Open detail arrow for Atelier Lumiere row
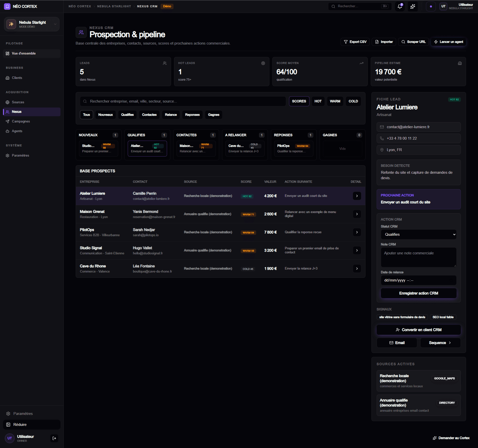 [357, 196]
